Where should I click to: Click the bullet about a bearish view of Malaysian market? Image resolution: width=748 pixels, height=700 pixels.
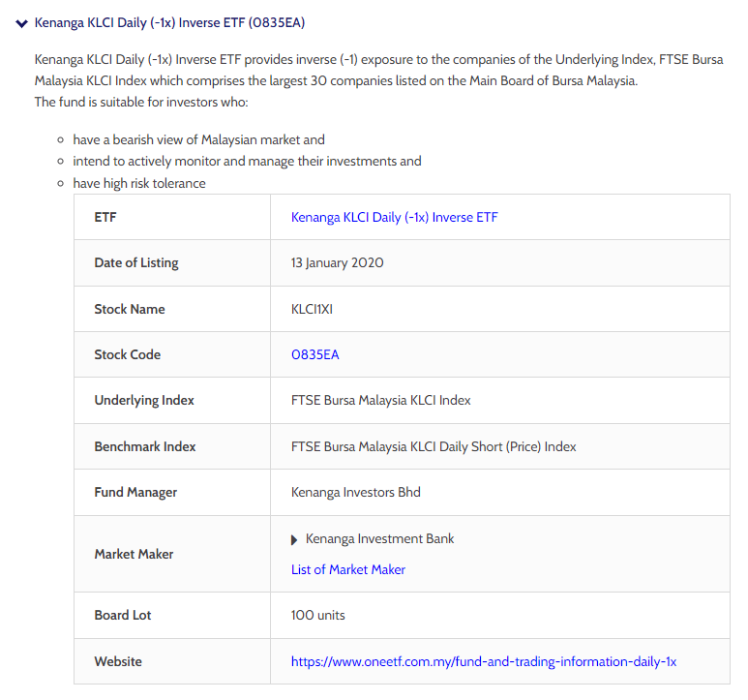tap(198, 139)
